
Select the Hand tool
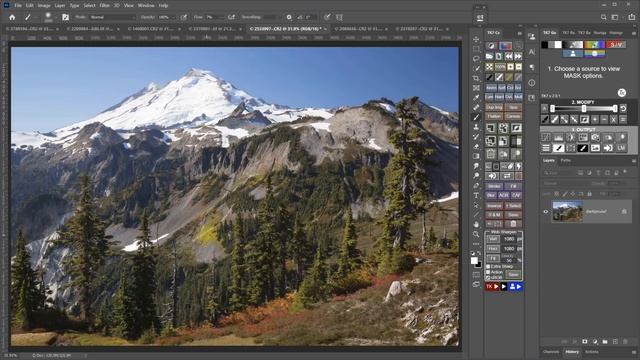[476, 224]
